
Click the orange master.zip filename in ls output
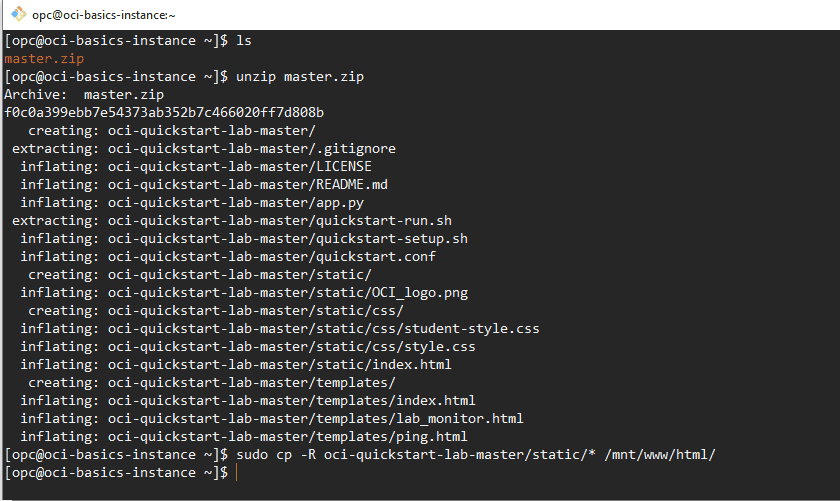click(x=44, y=58)
